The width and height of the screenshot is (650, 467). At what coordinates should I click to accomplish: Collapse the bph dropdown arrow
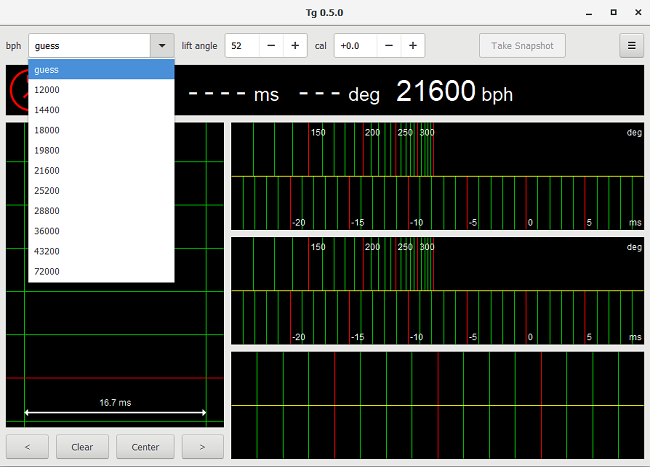[x=162, y=46]
